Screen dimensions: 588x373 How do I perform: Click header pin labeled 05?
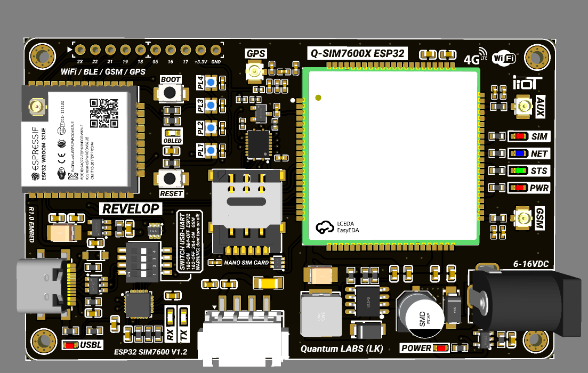tap(156, 50)
